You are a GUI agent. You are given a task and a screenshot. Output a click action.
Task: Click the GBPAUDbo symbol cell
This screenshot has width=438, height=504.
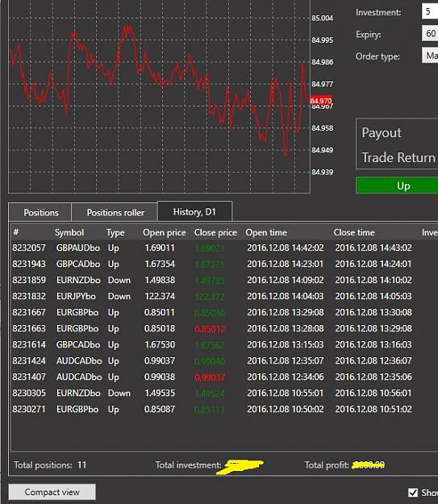coord(78,248)
